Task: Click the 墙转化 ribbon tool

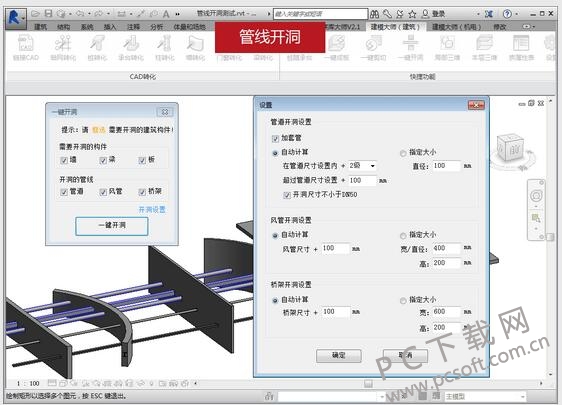Action: (x=195, y=48)
